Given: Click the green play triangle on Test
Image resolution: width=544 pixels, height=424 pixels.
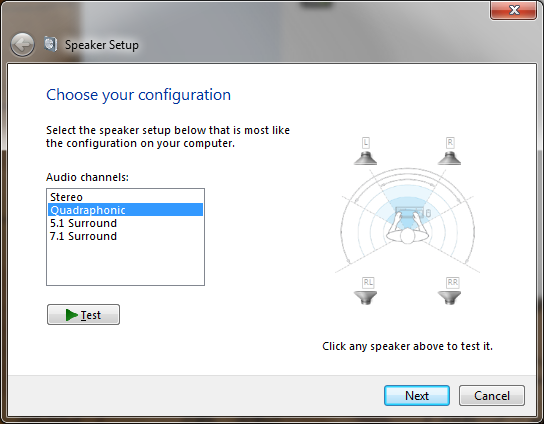Looking at the screenshot, I should pyautogui.click(x=71, y=315).
